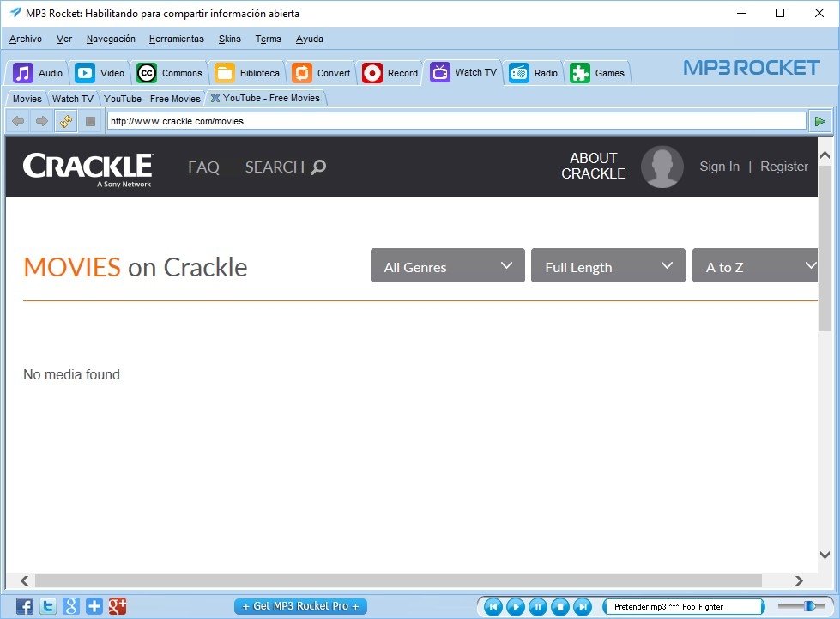The image size is (840, 619).
Task: Play the current track
Action: coord(516,607)
